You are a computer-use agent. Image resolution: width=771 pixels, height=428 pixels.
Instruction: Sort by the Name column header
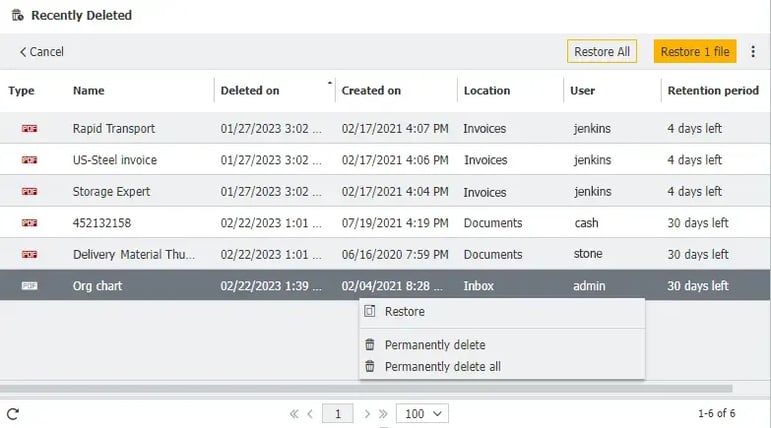point(89,91)
